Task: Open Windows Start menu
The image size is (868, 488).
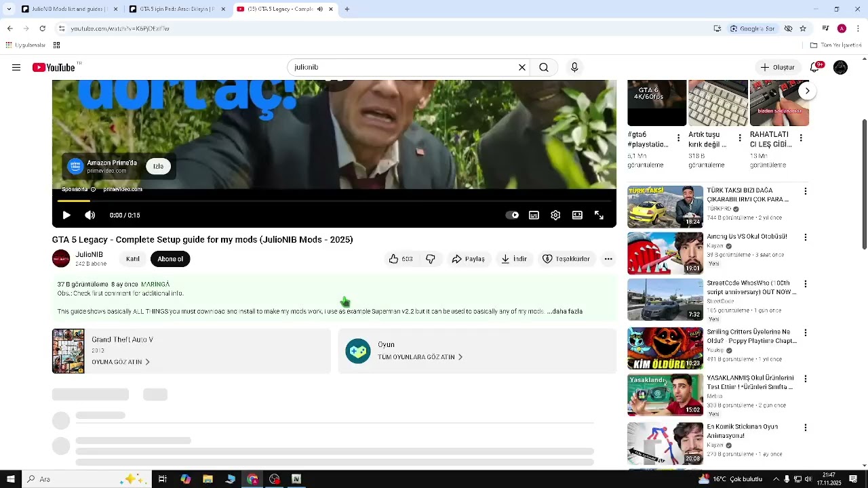Action: 10,479
